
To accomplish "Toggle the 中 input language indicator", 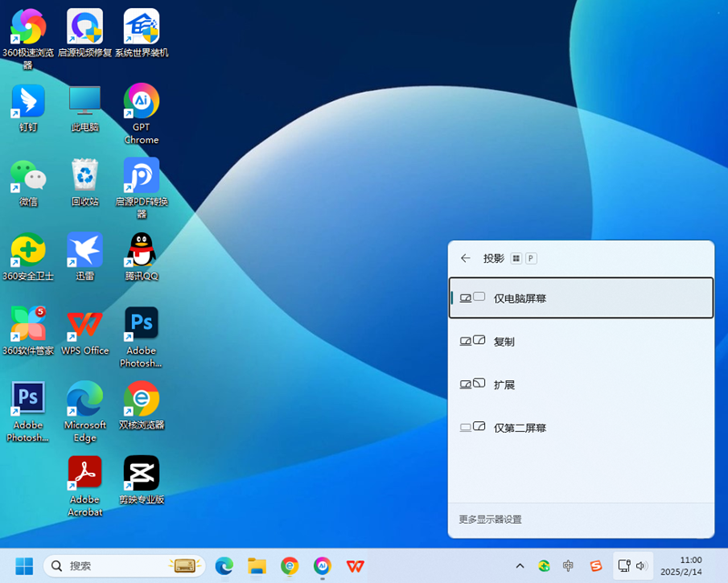I will click(568, 566).
